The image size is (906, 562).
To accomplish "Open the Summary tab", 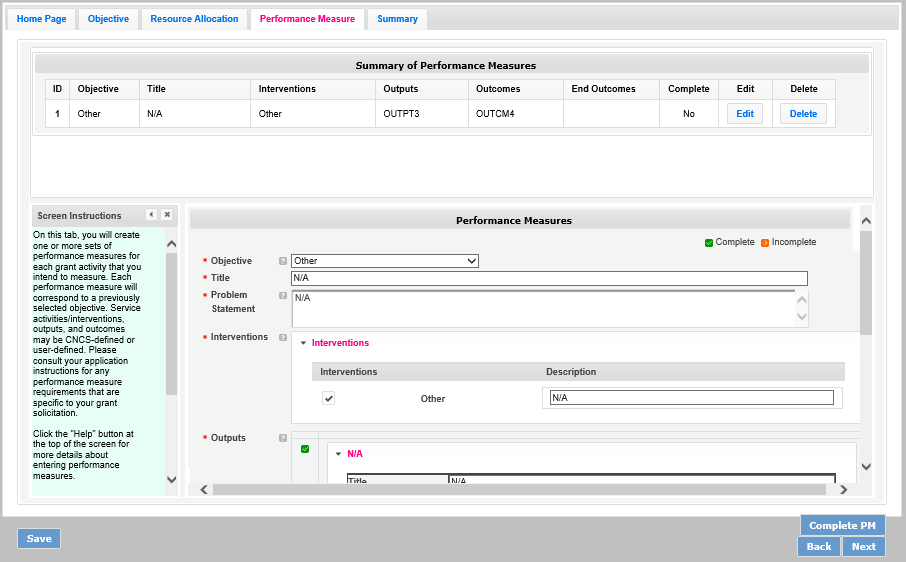I will coord(397,19).
